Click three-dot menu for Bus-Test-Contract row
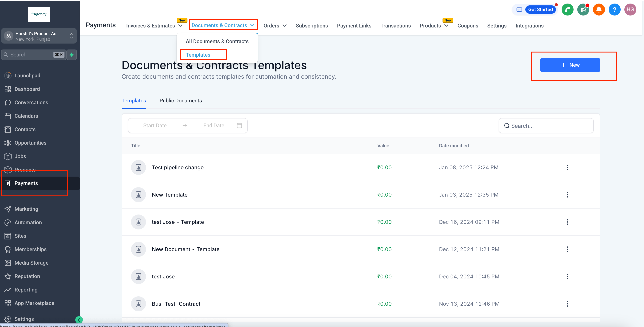644x327 pixels. (x=567, y=303)
